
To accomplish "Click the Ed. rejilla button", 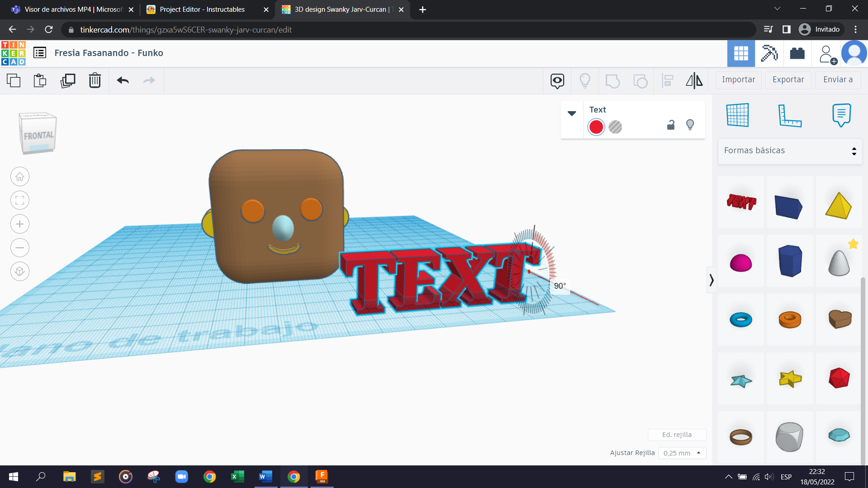I will (x=677, y=435).
